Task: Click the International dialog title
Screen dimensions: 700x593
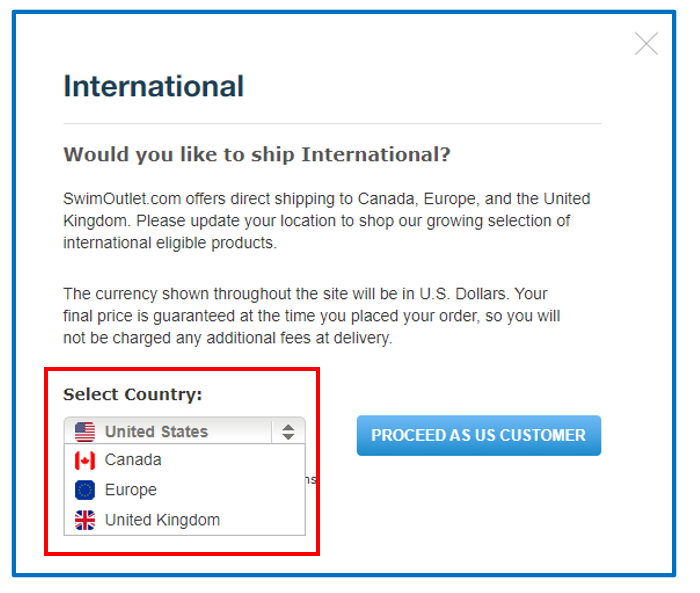Action: coord(154,86)
